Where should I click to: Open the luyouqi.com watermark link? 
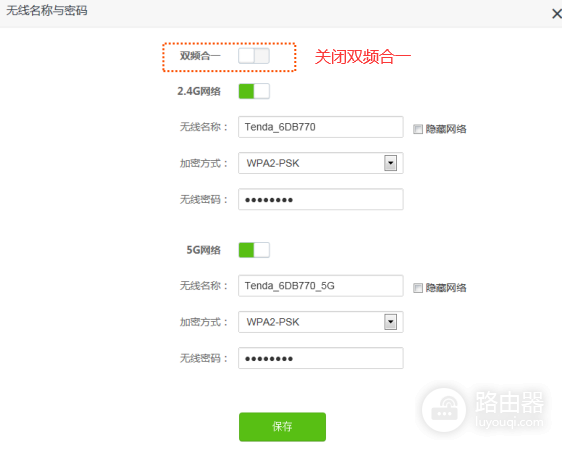pos(509,422)
